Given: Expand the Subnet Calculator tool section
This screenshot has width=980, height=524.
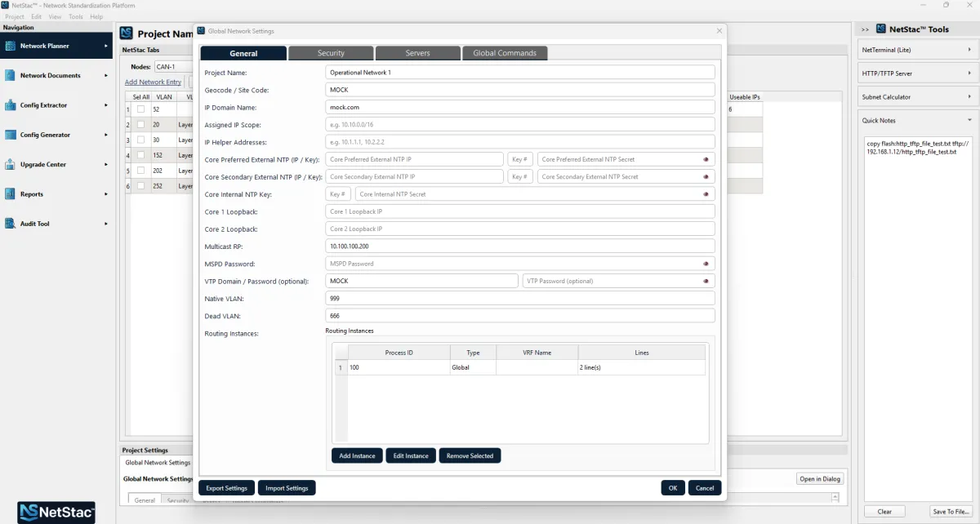Looking at the screenshot, I should (x=969, y=97).
